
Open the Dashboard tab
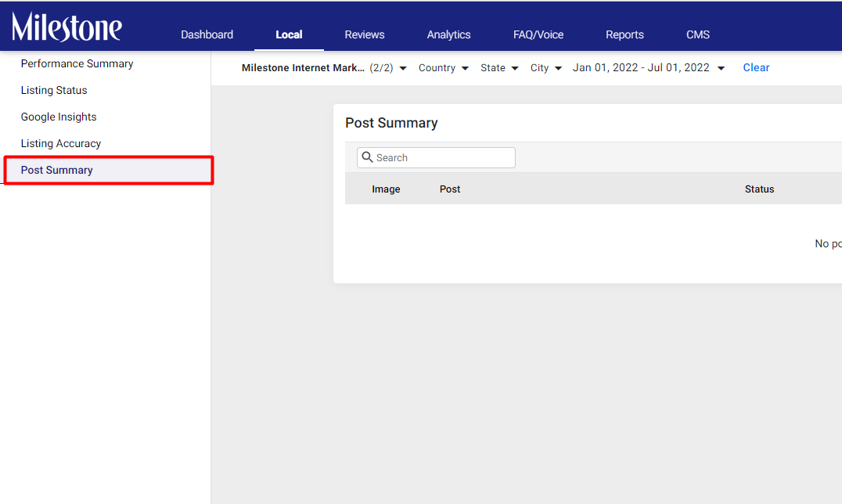coord(207,34)
